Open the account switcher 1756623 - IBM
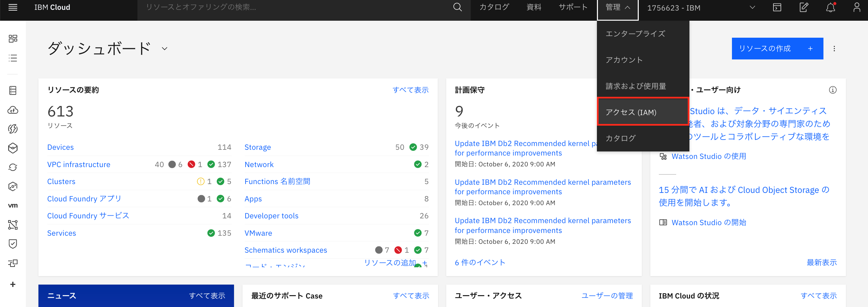This screenshot has width=868, height=307. click(701, 8)
